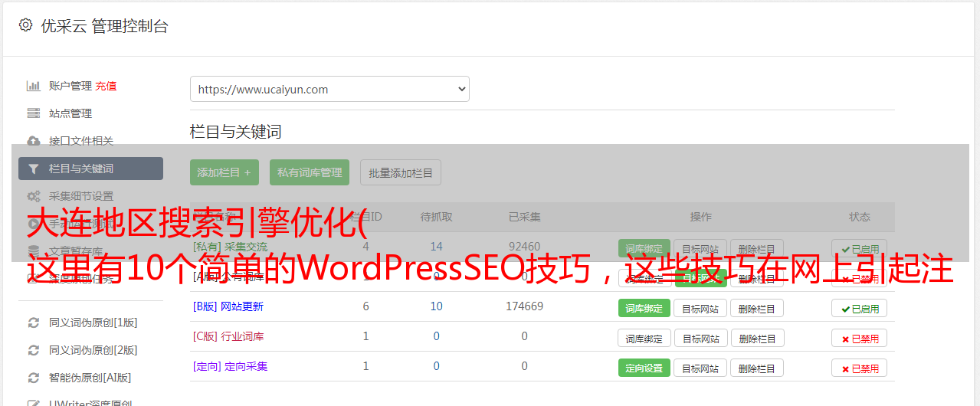980x406 pixels.
Task: Click 词库绑定 for 网站更新 row
Action: pos(644,308)
